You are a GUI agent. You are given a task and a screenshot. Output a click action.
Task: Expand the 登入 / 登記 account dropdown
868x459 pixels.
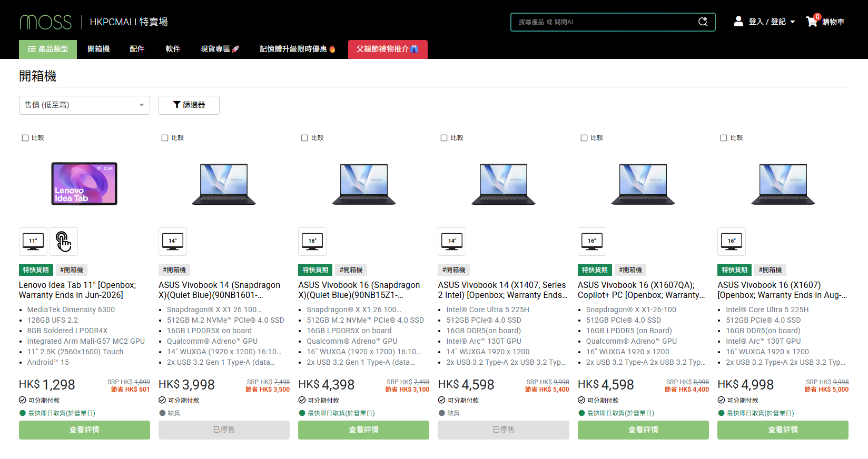tap(772, 22)
